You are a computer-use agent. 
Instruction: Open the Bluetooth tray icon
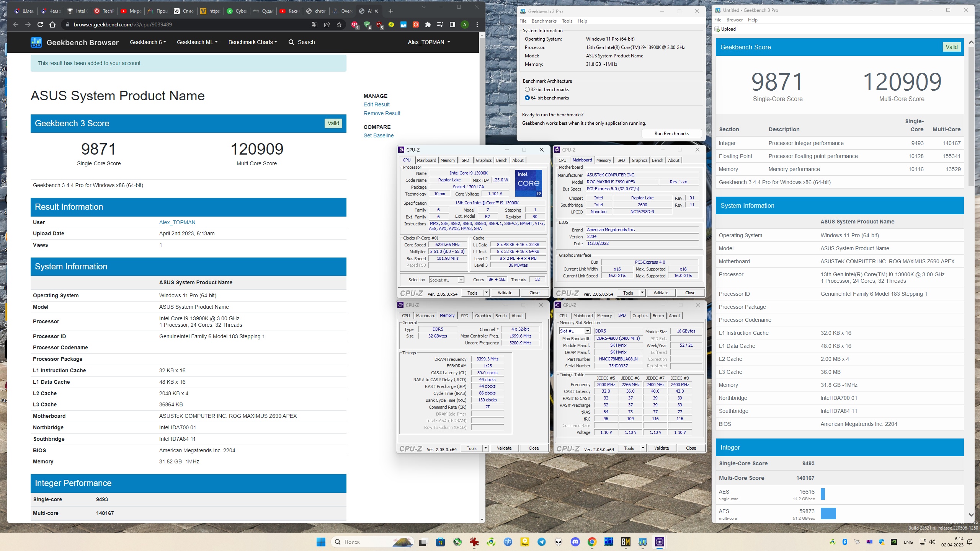point(845,542)
